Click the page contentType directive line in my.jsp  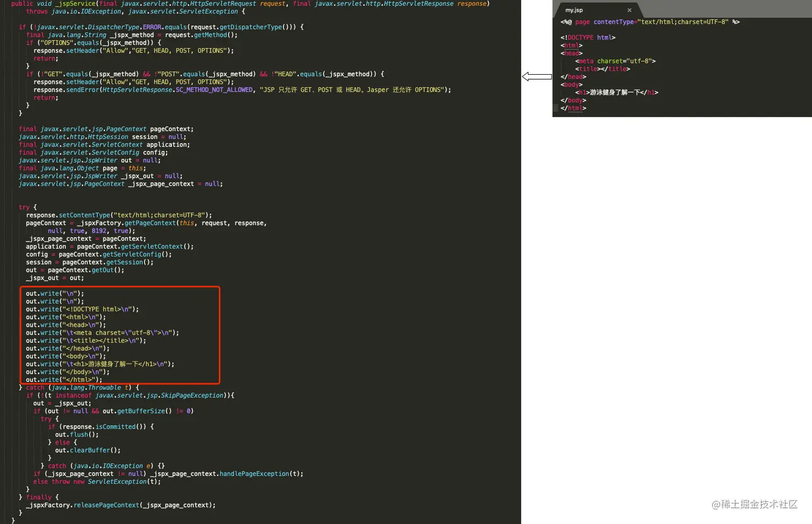[650, 22]
